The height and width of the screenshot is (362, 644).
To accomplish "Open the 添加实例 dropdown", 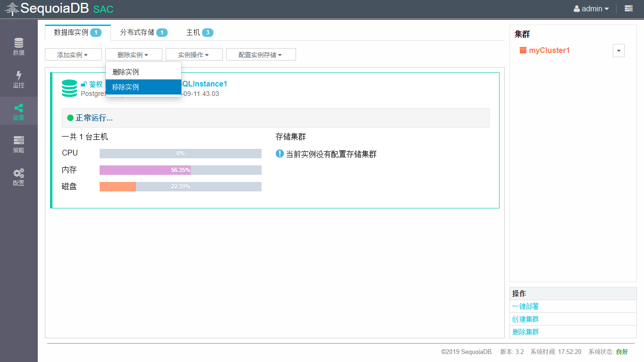I will coord(73,55).
